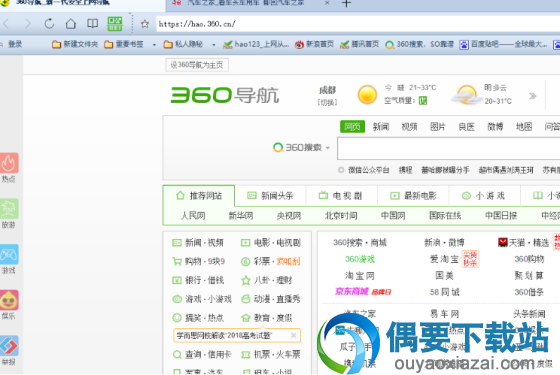Open the reading mode book icon
Viewport: 560px width, 375px height.
[x=92, y=24]
